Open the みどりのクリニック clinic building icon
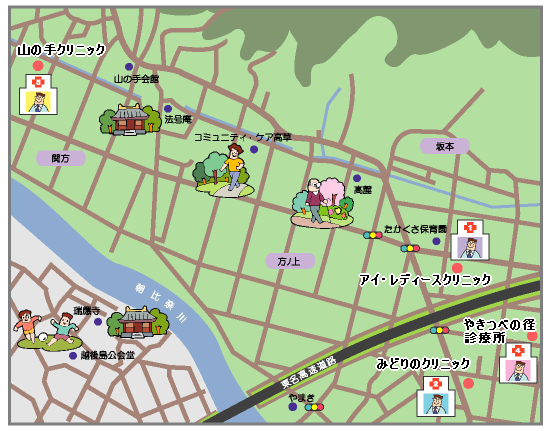The image size is (549, 431). pos(436,397)
